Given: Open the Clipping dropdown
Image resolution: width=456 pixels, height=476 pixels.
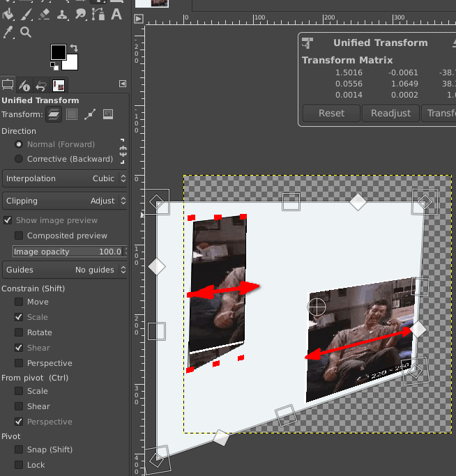Looking at the screenshot, I should pos(65,201).
